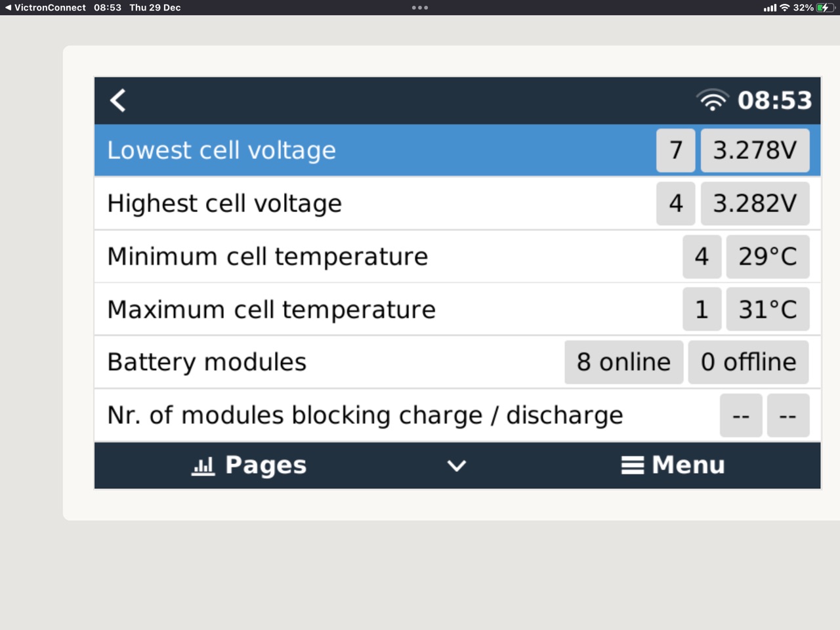This screenshot has height=630, width=840.
Task: Open the Pages bar chart icon
Action: (x=203, y=465)
